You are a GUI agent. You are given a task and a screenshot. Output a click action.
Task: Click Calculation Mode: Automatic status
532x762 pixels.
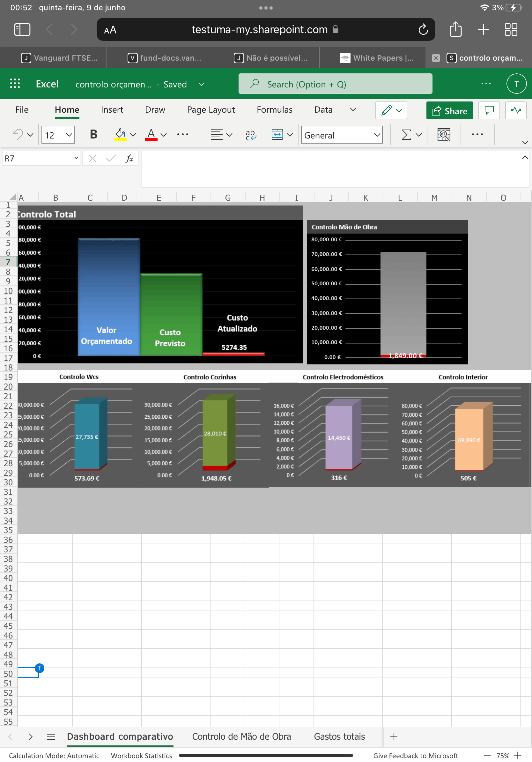54,755
